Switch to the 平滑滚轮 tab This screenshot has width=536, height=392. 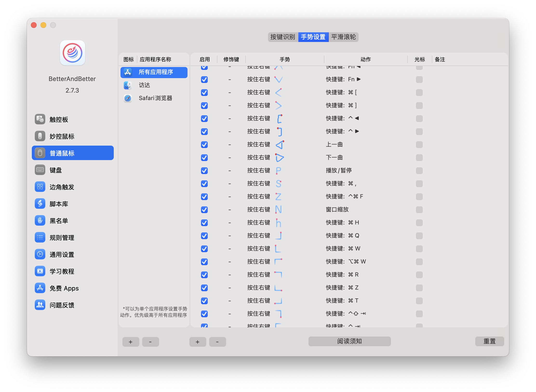pos(343,37)
